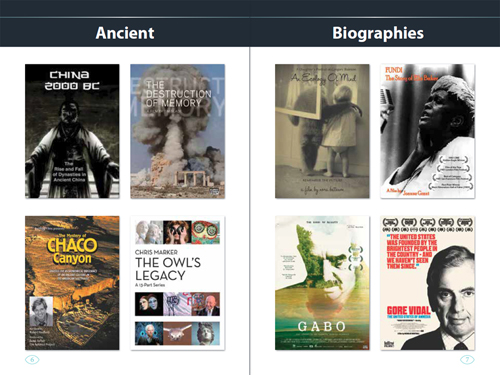500x375 pixels.
Task: Select the Gore Vidal film poster
Action: pos(428,283)
